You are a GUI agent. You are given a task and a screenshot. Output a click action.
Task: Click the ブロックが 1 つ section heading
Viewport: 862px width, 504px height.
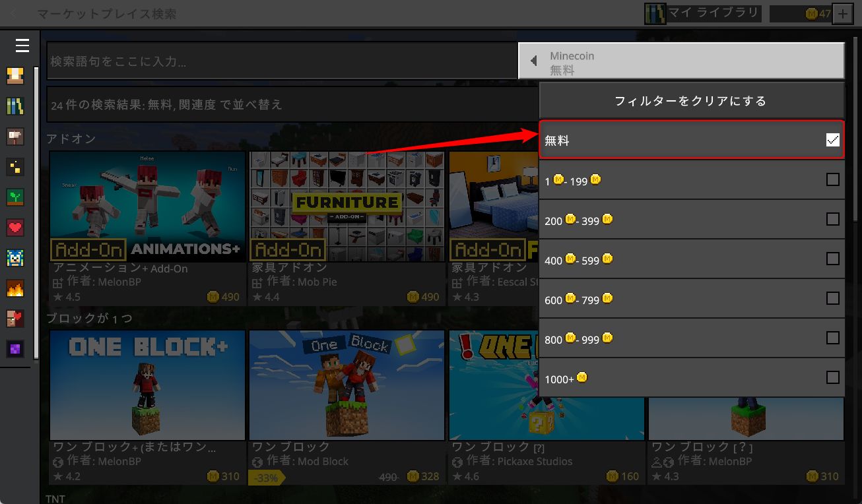[x=89, y=318]
